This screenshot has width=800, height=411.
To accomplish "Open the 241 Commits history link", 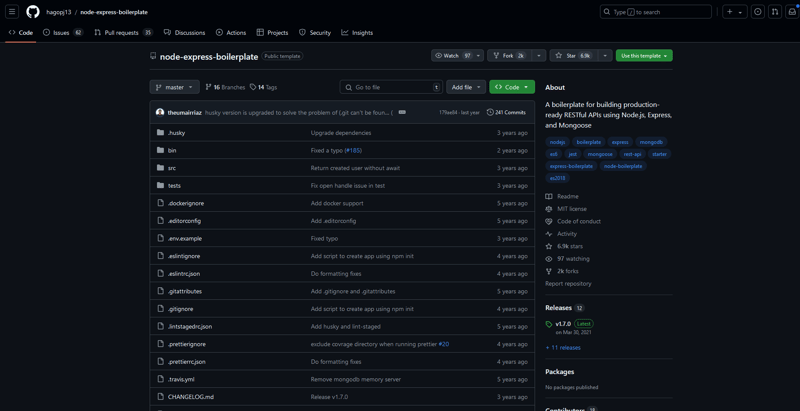I will (x=506, y=113).
